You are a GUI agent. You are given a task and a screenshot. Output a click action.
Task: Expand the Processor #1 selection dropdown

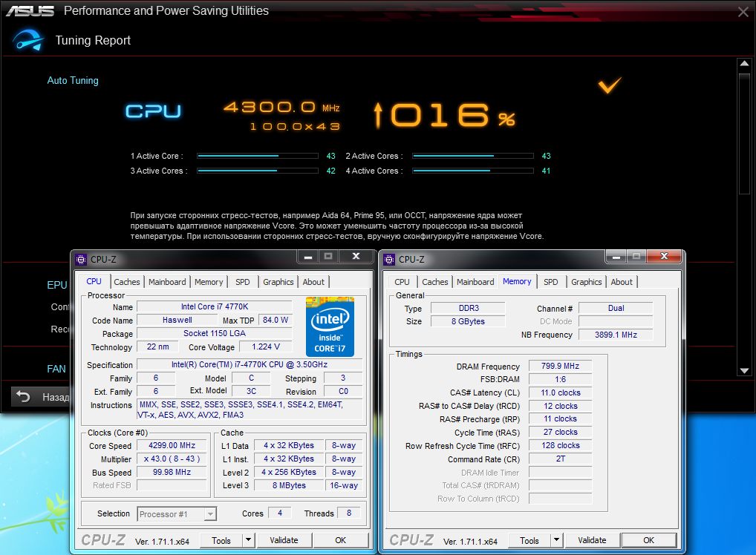[210, 513]
